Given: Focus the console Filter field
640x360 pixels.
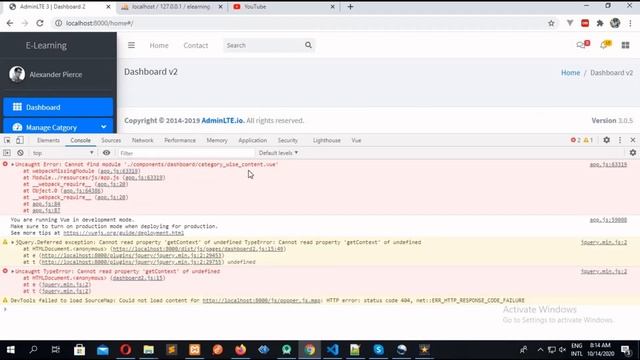Looking at the screenshot, I should tap(186, 153).
